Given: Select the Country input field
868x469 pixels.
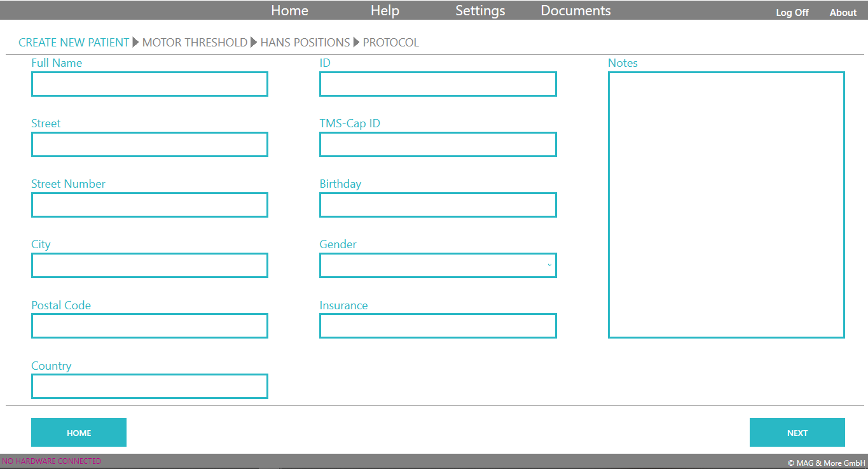Looking at the screenshot, I should tap(149, 386).
